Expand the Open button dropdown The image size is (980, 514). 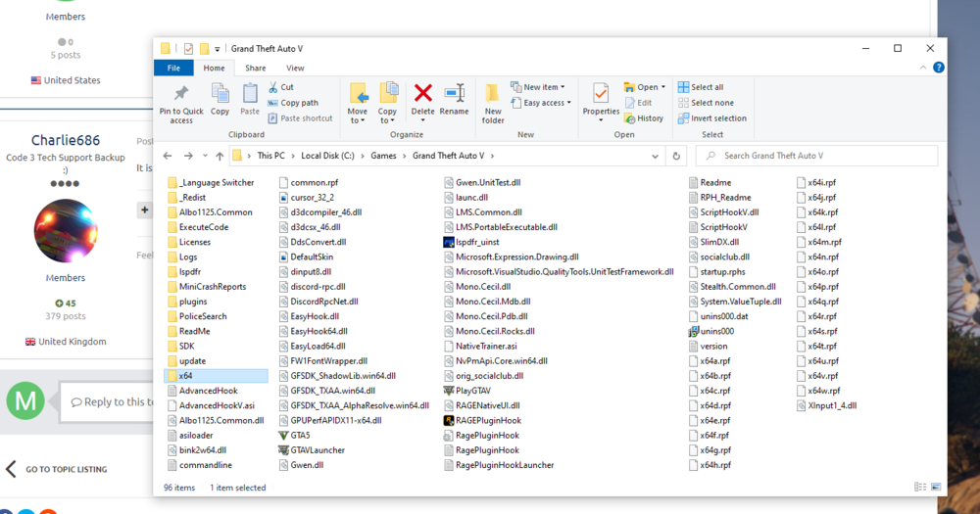663,87
